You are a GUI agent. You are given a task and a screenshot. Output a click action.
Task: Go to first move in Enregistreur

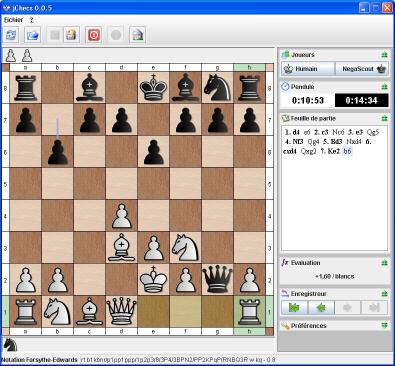pyautogui.click(x=294, y=307)
